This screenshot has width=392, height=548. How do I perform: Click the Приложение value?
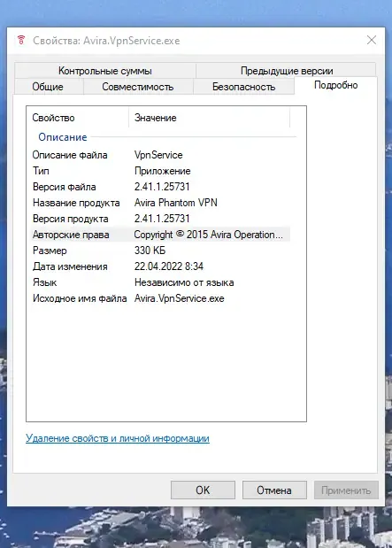(x=163, y=171)
